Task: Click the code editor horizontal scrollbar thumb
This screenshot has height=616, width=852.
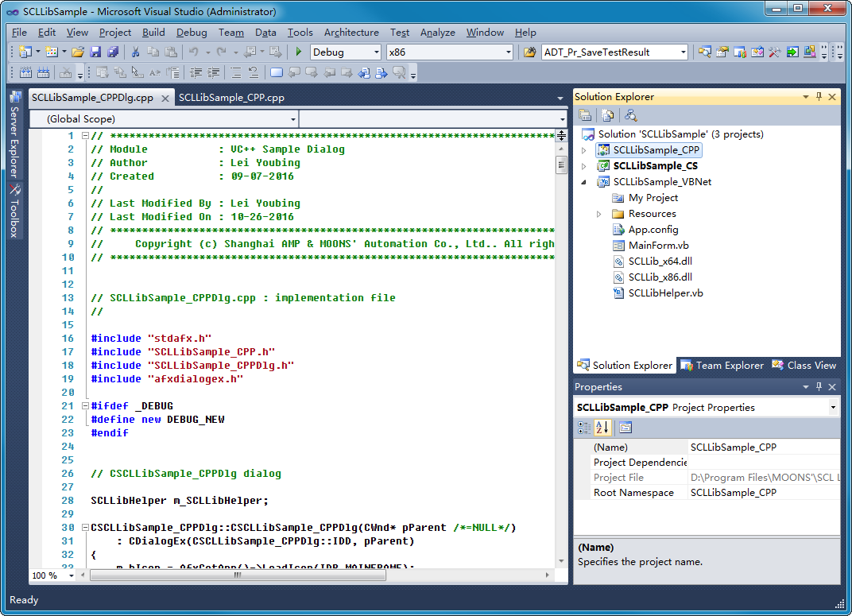Action: tap(238, 575)
